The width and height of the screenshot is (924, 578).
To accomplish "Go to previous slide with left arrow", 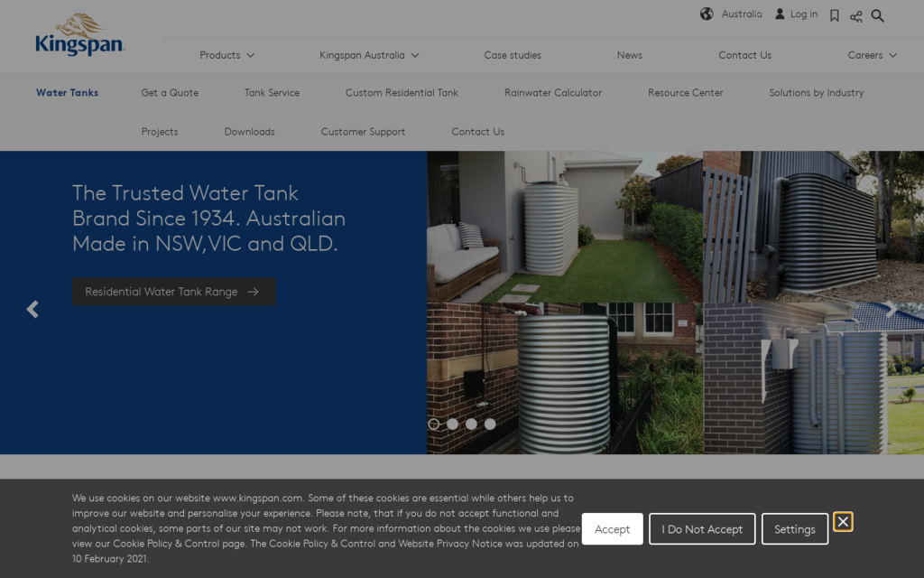I will coord(32,310).
